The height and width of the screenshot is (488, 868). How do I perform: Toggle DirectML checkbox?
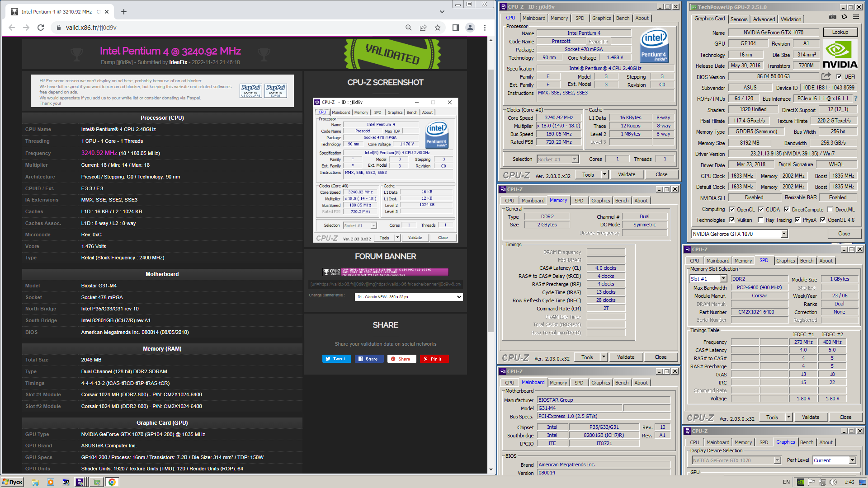830,210
